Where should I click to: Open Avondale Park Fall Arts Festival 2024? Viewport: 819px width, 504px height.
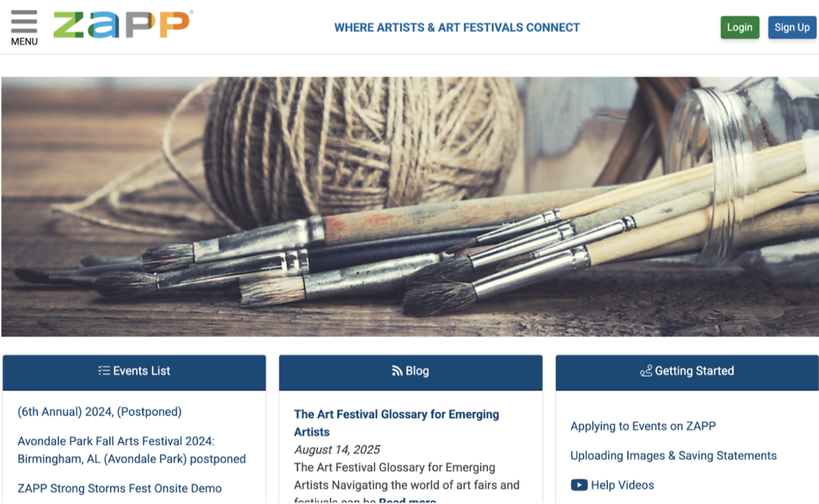click(x=130, y=449)
